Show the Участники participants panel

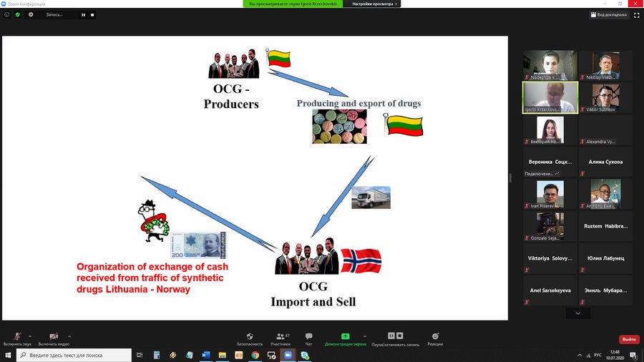point(280,339)
